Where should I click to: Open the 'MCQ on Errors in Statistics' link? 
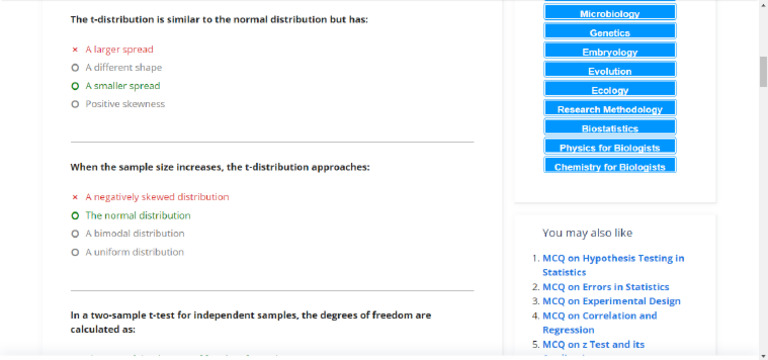click(x=605, y=287)
